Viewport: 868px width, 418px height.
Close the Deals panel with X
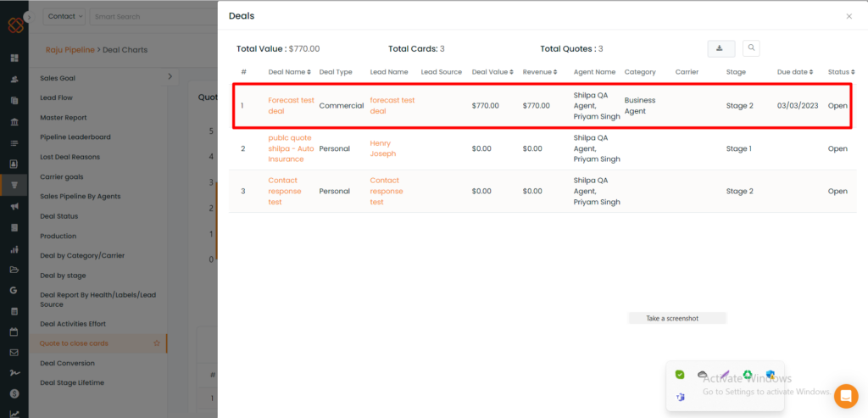pos(849,17)
